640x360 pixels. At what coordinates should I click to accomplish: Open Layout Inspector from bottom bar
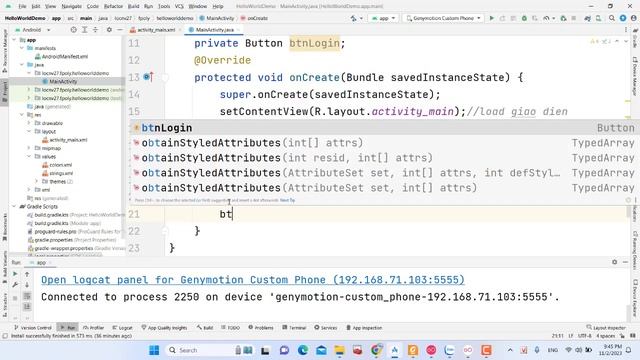point(606,327)
